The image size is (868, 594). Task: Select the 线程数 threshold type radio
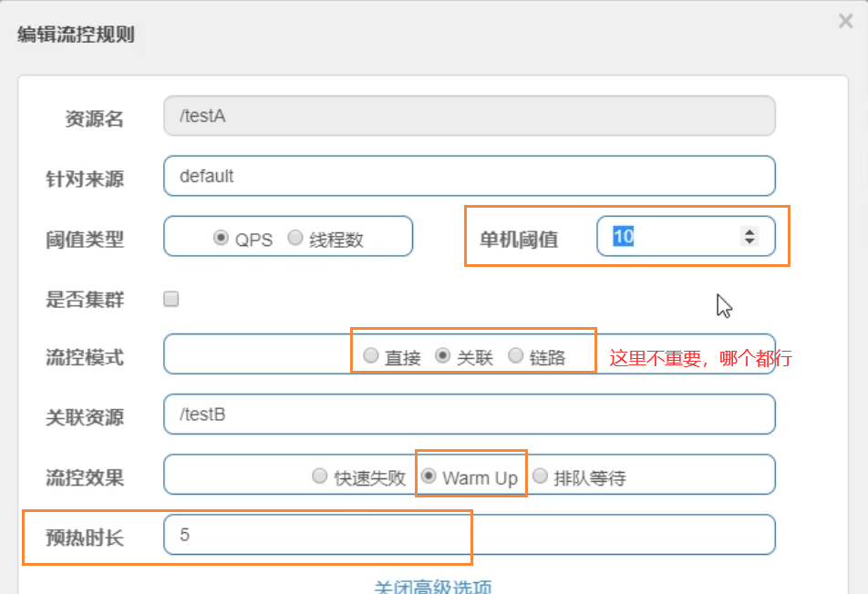click(295, 238)
